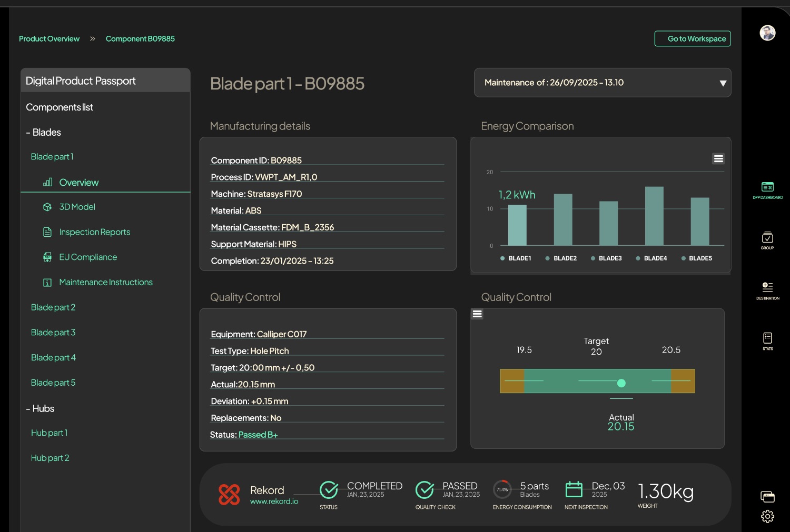Image resolution: width=790 pixels, height=532 pixels.
Task: Select Blade part 2 in components list
Action: coord(53,307)
